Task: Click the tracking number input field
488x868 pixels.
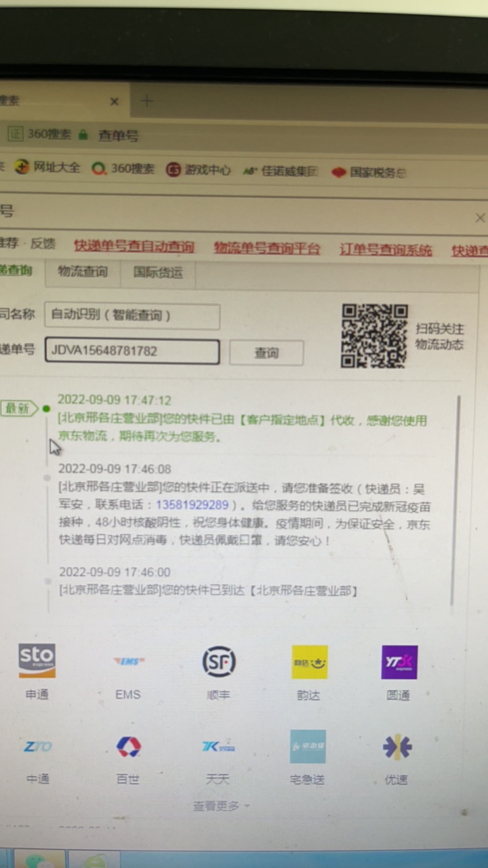Action: 132,351
